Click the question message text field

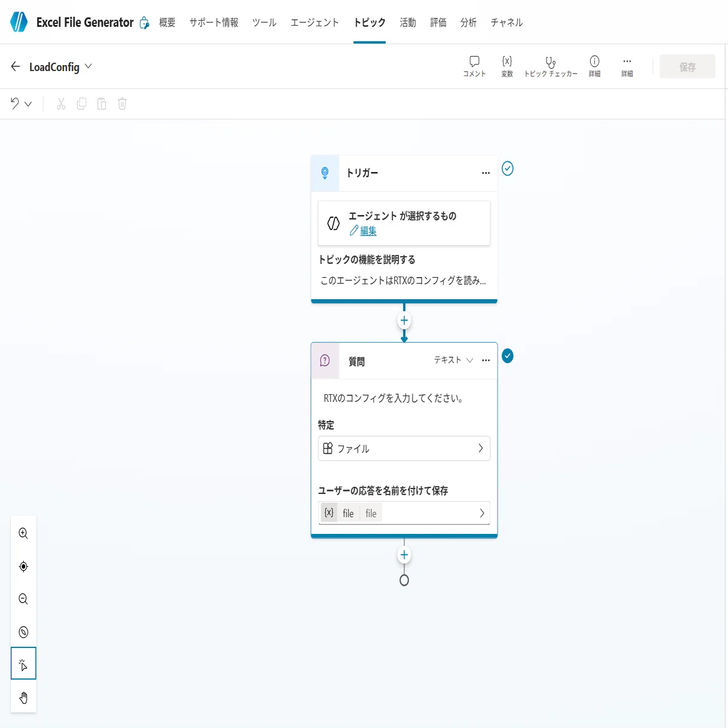pyautogui.click(x=394, y=398)
